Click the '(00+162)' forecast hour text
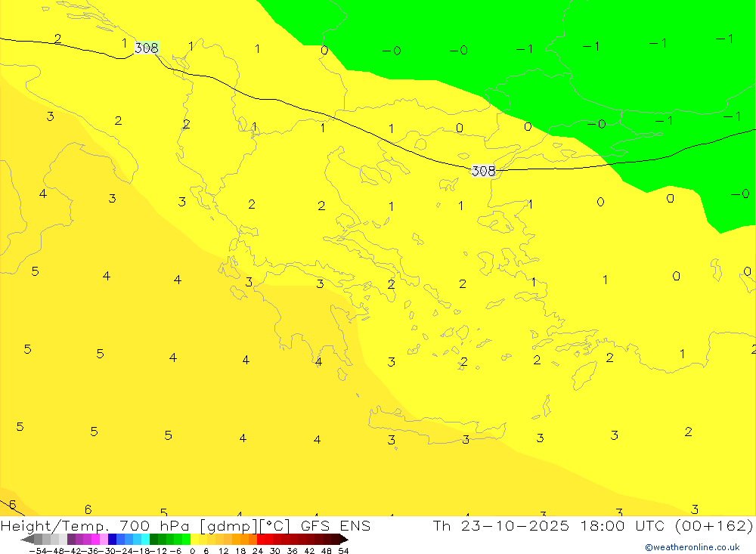Image resolution: width=756 pixels, height=554 pixels. click(x=714, y=525)
